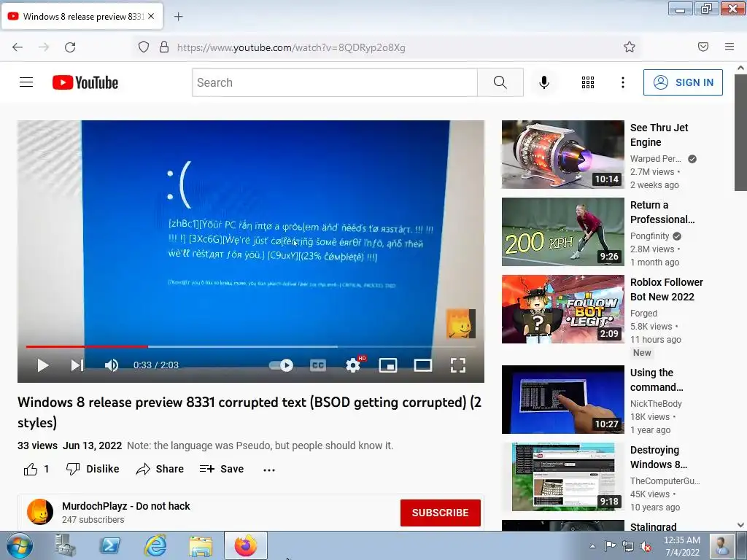Enable the miniplayer
The height and width of the screenshot is (560, 747).
[388, 365]
